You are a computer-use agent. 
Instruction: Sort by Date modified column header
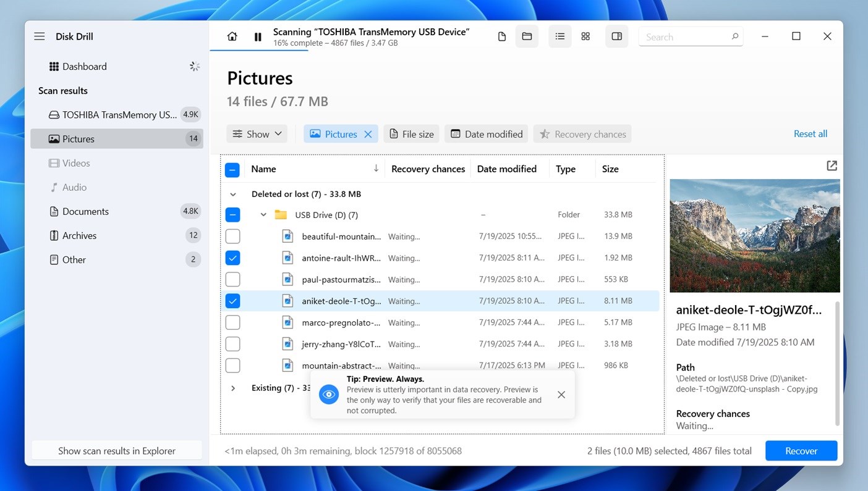coord(507,169)
